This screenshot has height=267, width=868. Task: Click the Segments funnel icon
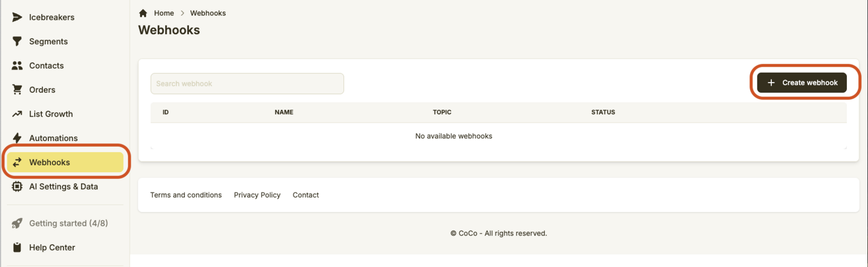[x=17, y=41]
